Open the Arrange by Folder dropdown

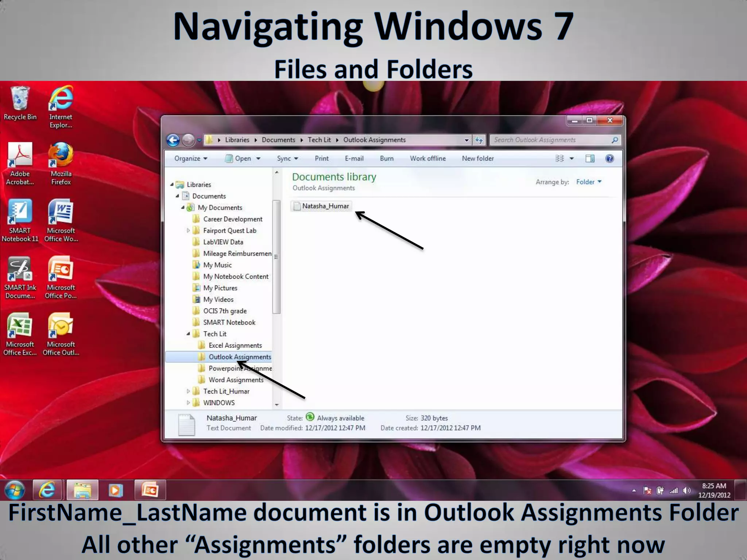[x=588, y=182]
